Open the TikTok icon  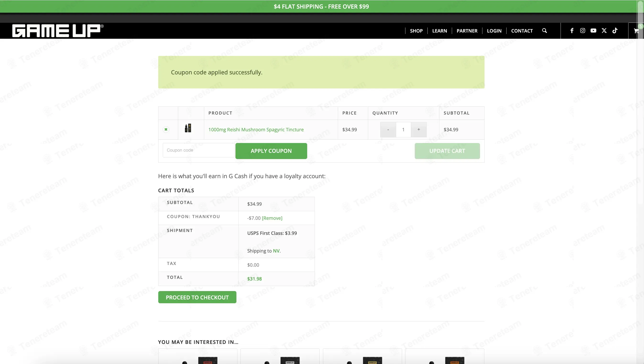click(615, 31)
